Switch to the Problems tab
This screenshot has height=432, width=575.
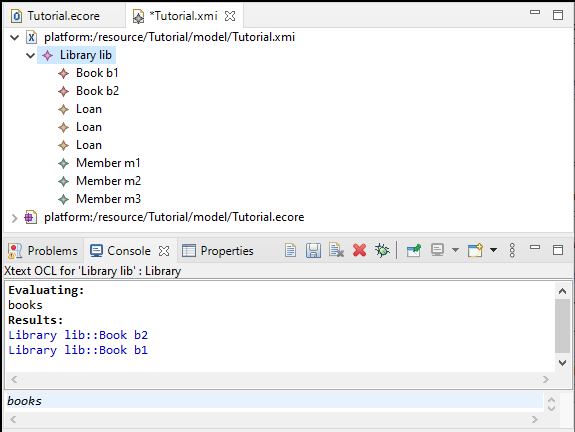pyautogui.click(x=43, y=251)
